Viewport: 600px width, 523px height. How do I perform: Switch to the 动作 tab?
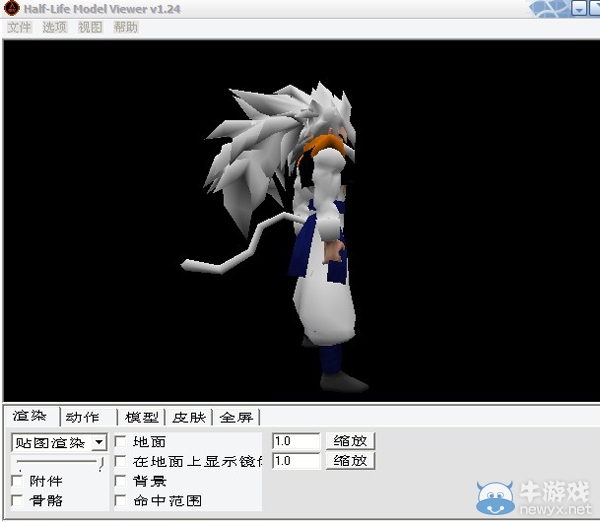[83, 417]
